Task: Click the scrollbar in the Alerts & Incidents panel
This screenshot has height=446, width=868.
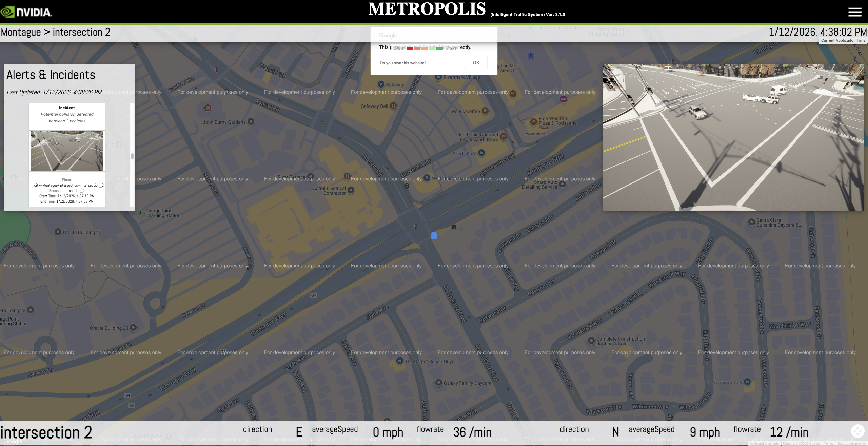Action: (132, 156)
